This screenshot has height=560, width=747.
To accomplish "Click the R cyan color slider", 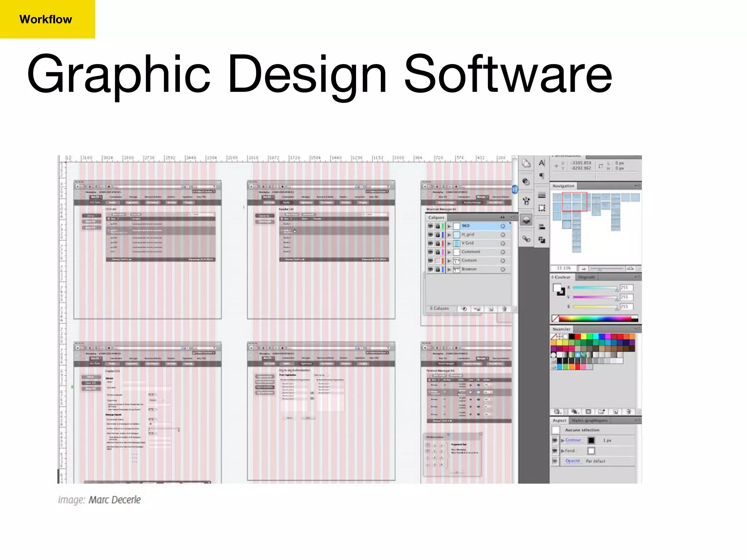I will 595,288.
